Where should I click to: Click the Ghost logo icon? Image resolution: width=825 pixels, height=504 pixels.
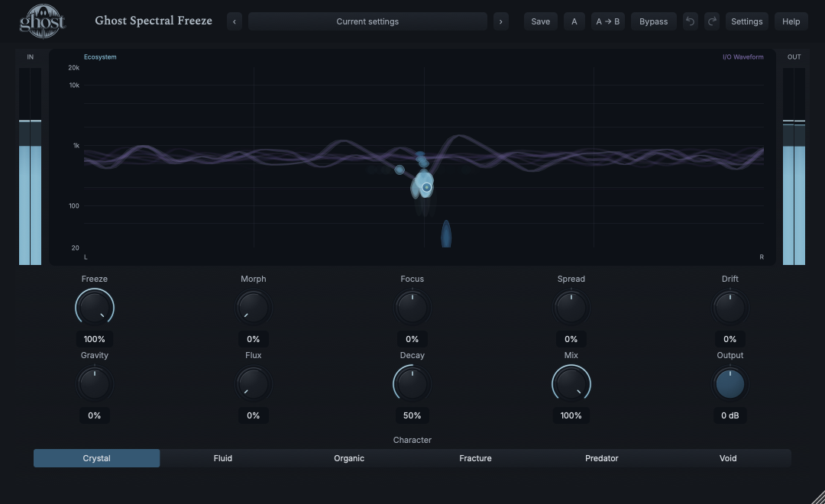point(43,21)
